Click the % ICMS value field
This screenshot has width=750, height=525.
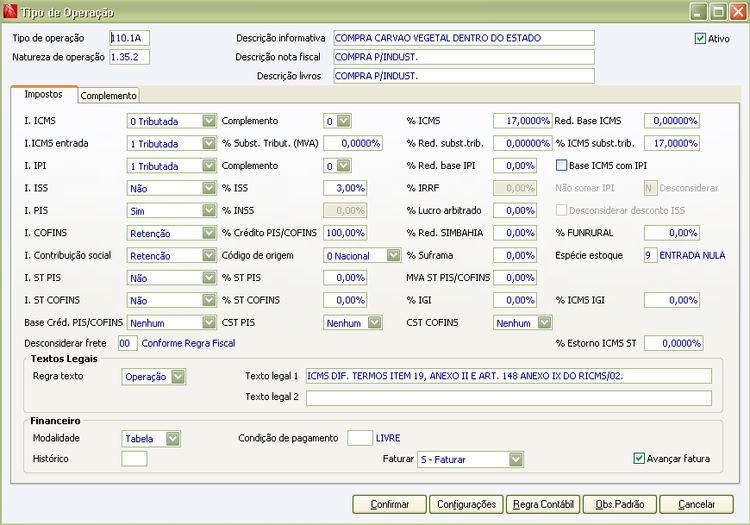[522, 121]
